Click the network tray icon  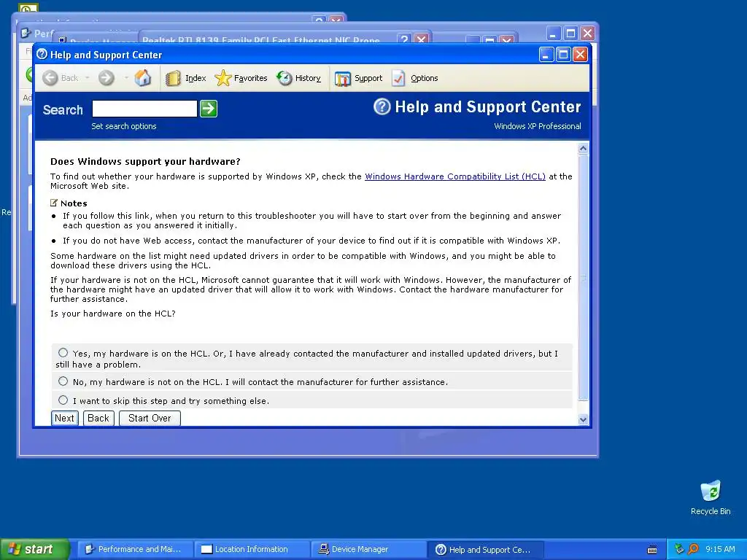click(x=679, y=549)
